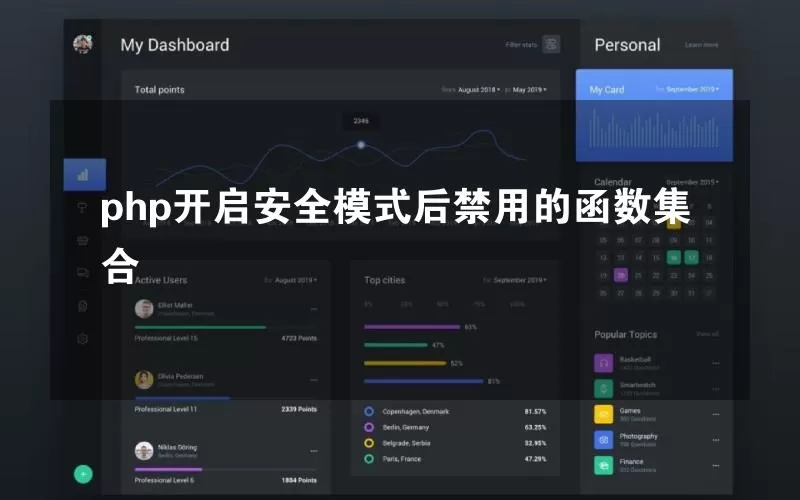Click the My Card bar chart
This screenshot has height=500, width=800.
pos(654,129)
